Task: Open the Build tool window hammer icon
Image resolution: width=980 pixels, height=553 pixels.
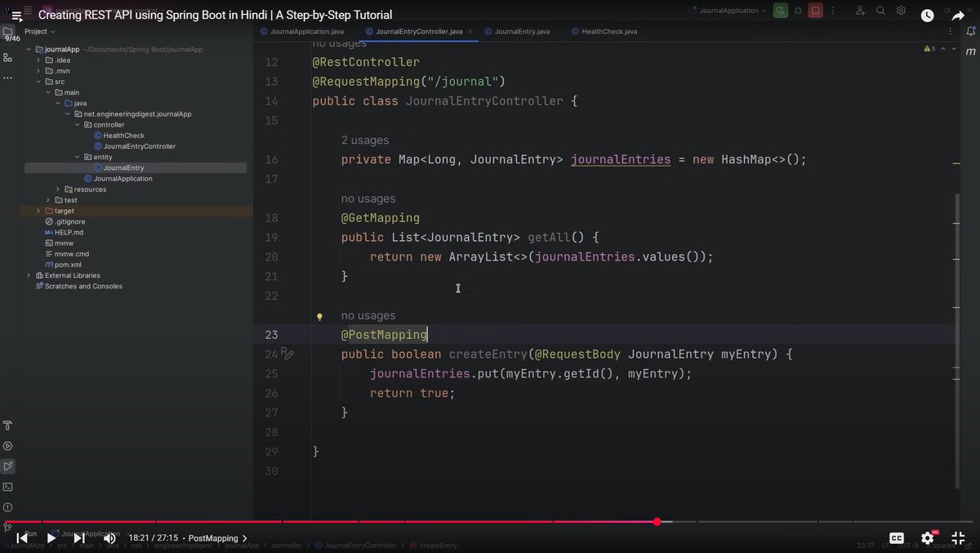Action: (8, 426)
